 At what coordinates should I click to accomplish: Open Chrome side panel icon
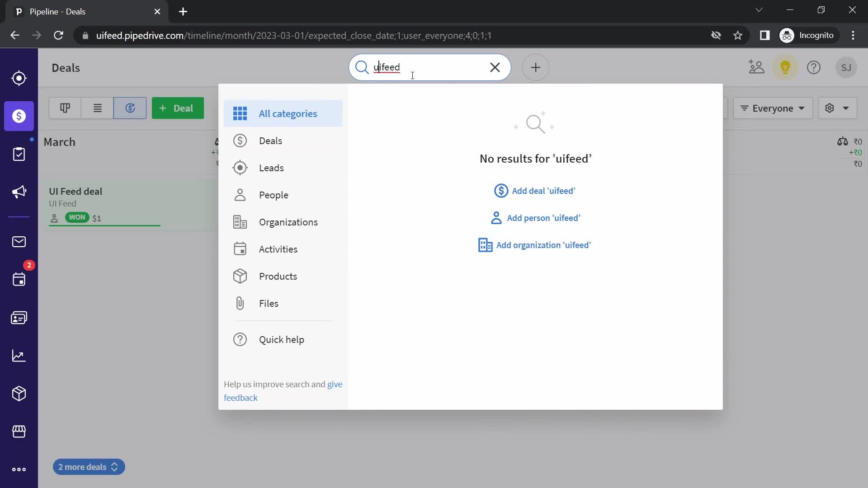tap(765, 35)
